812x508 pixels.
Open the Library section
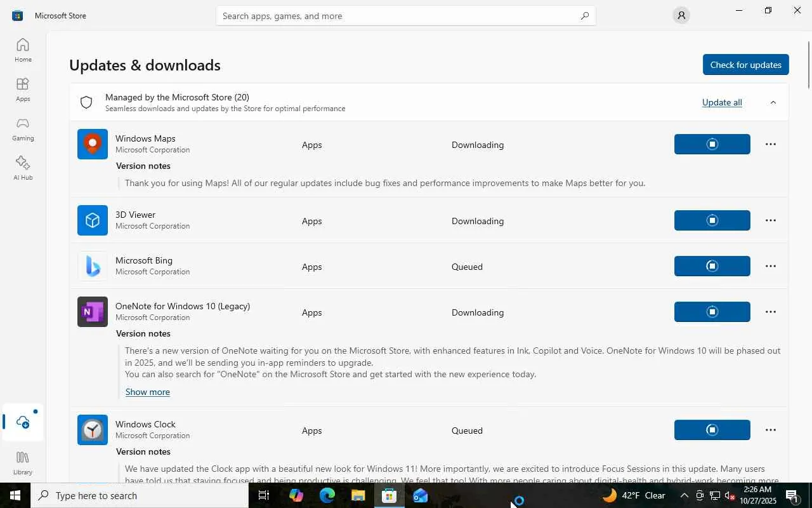pos(23,463)
